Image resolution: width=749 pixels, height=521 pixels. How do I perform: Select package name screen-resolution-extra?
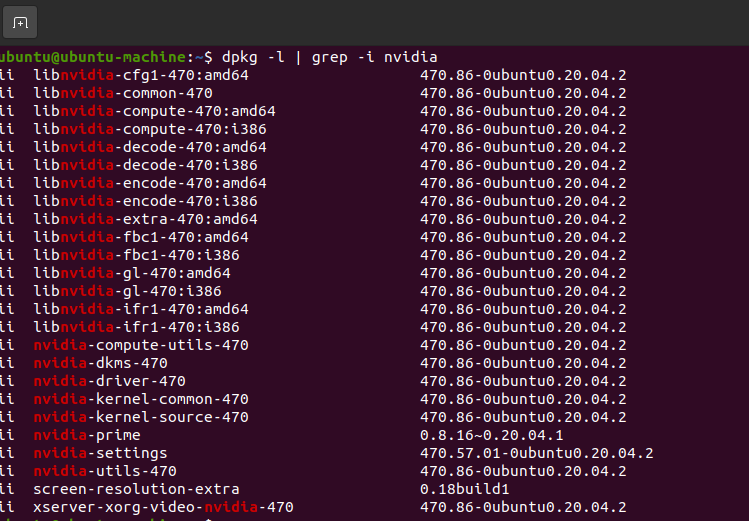tap(137, 489)
